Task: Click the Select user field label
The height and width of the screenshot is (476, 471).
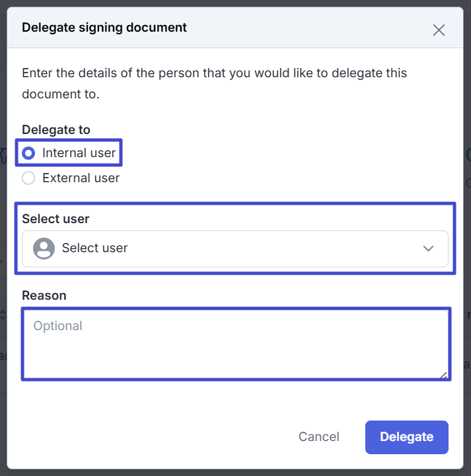Action: point(55,219)
